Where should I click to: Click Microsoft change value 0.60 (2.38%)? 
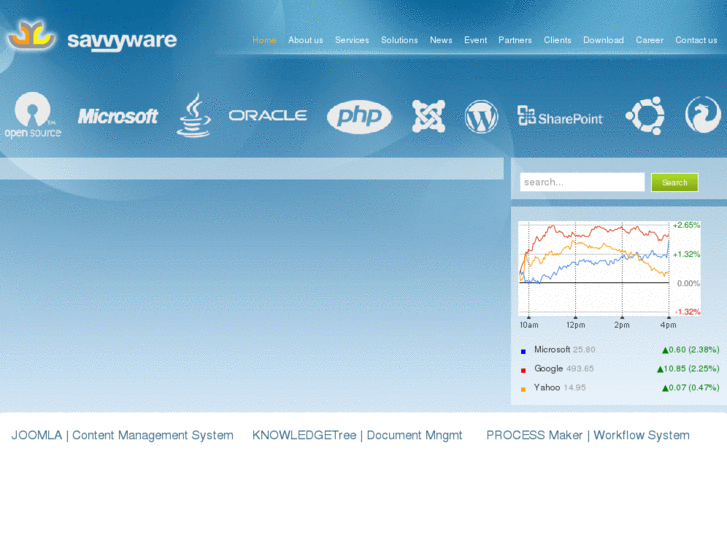pos(690,350)
